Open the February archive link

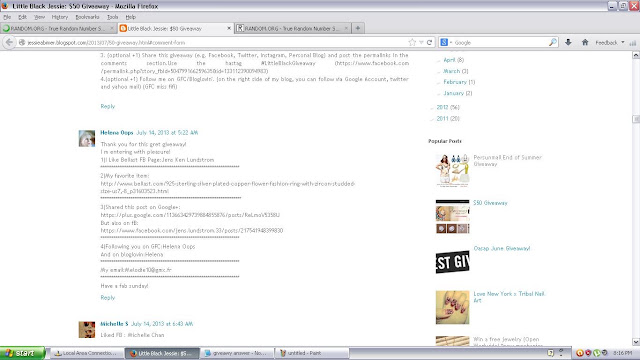455,82
